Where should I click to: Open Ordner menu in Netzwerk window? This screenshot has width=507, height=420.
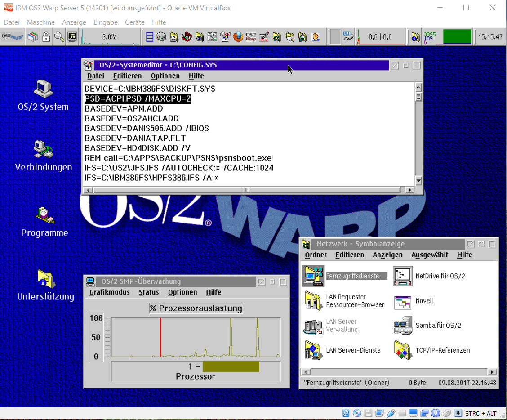(316, 255)
